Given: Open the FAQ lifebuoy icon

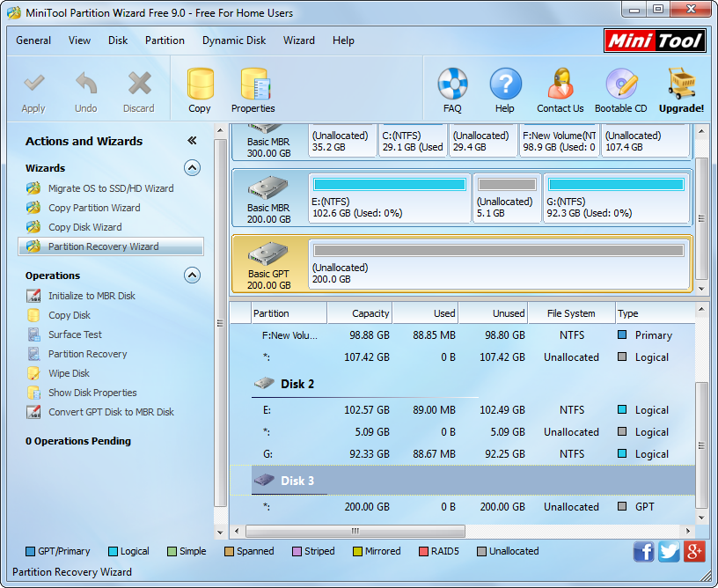Looking at the screenshot, I should [452, 90].
